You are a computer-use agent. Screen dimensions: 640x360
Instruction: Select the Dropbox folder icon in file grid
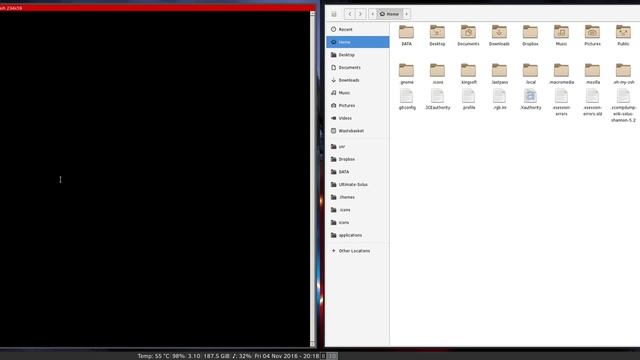(530, 32)
